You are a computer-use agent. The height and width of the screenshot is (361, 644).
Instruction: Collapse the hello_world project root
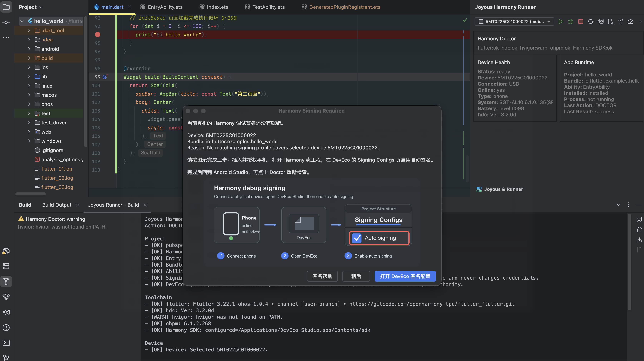tap(22, 21)
